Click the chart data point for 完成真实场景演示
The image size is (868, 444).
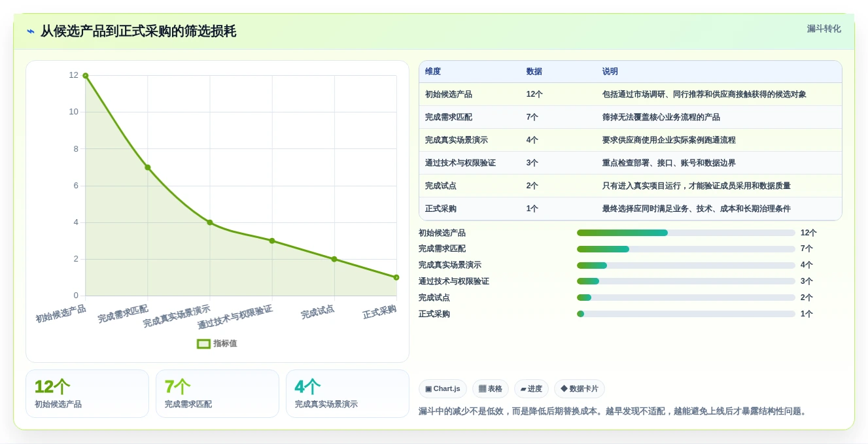(210, 222)
